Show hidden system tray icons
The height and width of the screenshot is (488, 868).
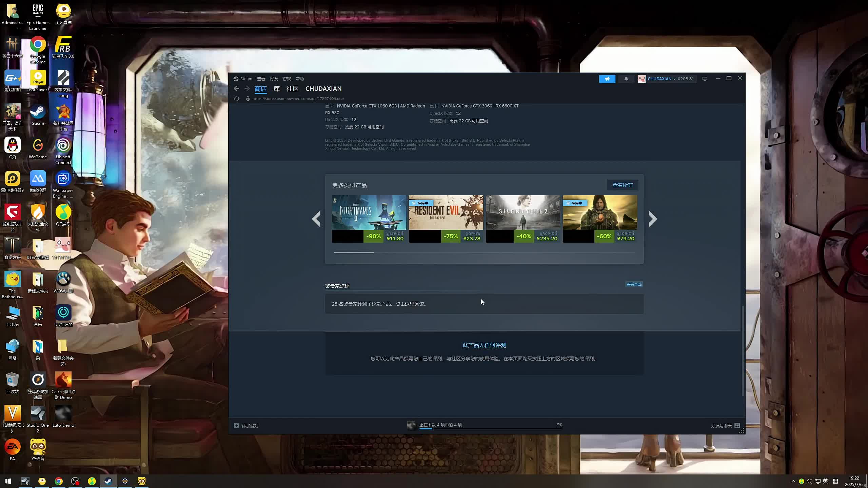(793, 481)
